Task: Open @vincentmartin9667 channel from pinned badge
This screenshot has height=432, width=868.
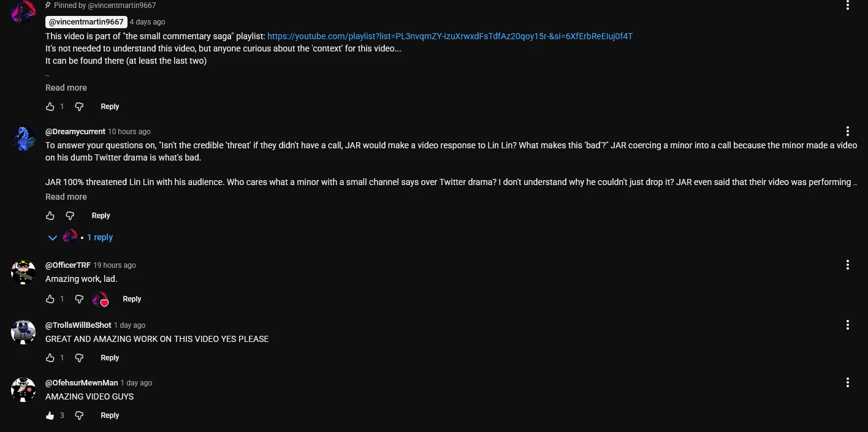Action: (86, 22)
